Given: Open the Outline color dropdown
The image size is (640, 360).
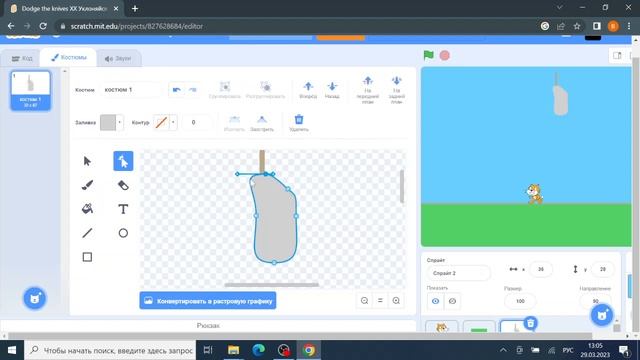Looking at the screenshot, I should pyautogui.click(x=173, y=122).
